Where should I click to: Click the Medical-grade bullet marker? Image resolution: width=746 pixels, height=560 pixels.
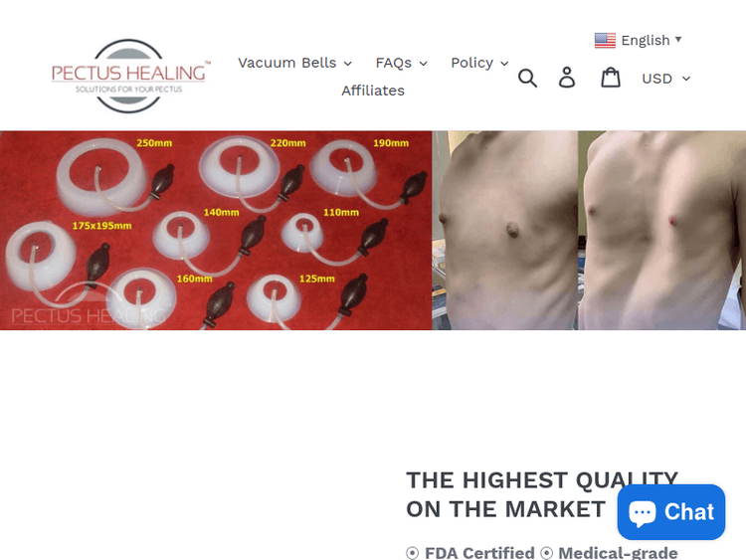(547, 553)
